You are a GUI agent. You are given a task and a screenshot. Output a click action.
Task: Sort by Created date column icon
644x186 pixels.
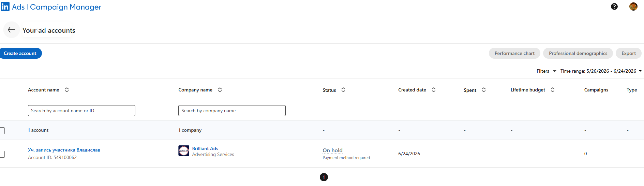tap(434, 90)
